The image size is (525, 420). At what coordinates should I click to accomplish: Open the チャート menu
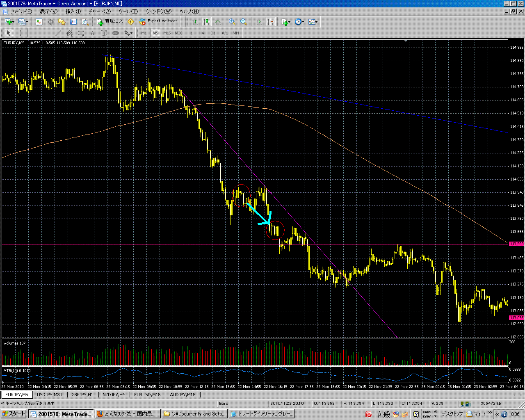(x=100, y=11)
